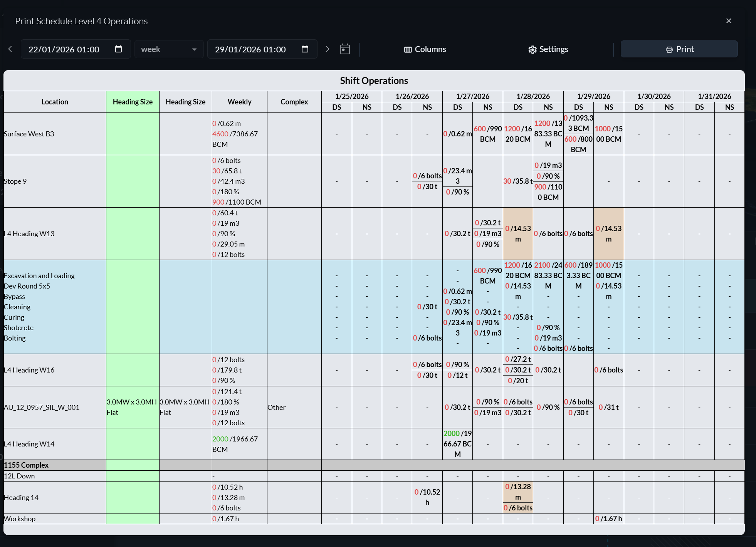
Task: Click the start date field 22/01/2026 01:00
Action: tap(76, 49)
